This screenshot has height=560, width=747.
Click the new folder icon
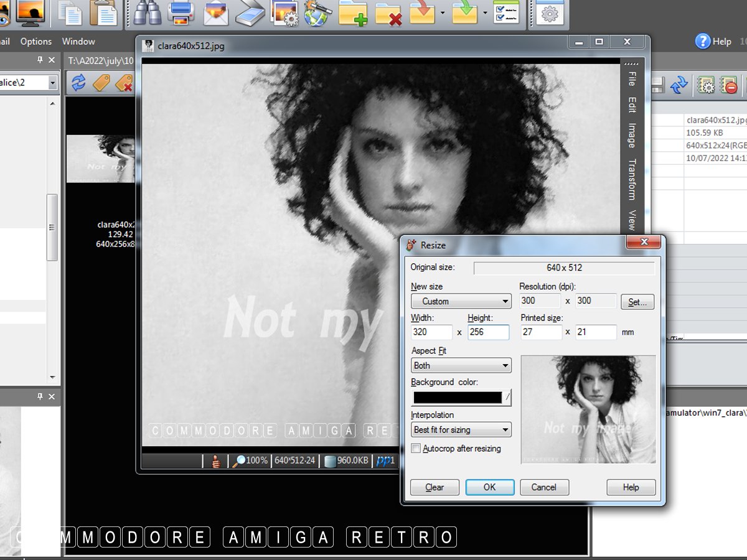(x=352, y=12)
